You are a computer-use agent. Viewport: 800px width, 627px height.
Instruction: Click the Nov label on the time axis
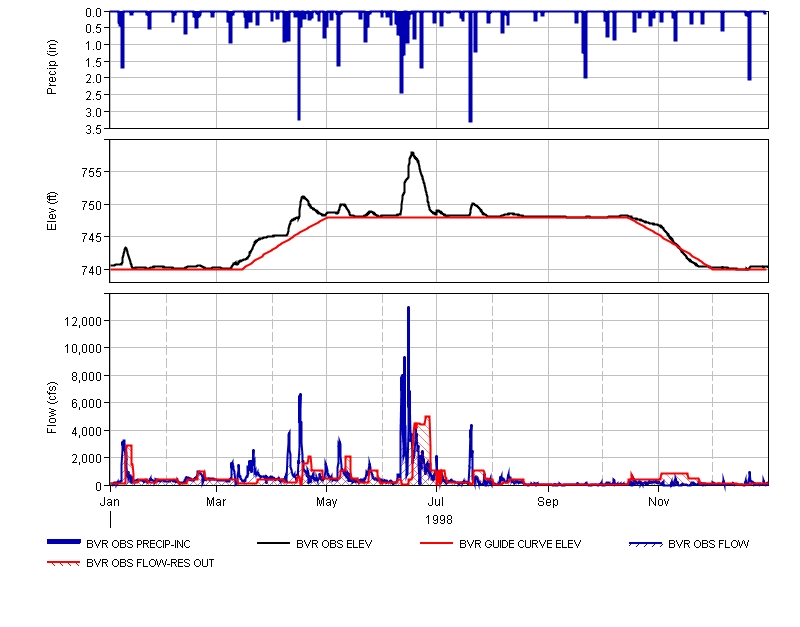pyautogui.click(x=658, y=499)
